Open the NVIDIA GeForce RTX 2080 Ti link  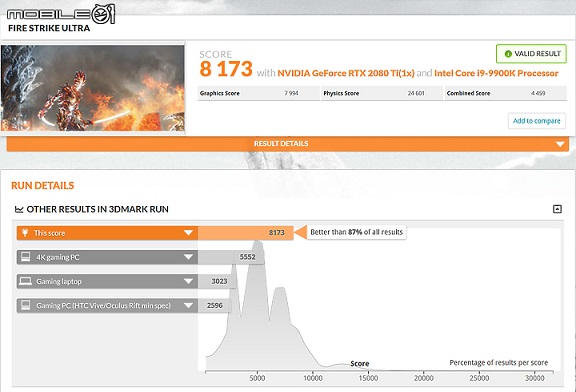coord(346,73)
